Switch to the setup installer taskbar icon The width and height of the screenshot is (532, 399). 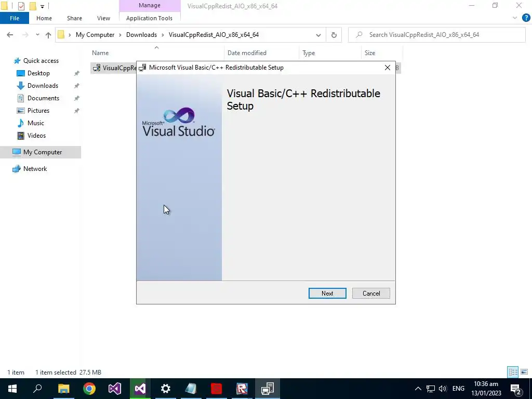pos(268,389)
